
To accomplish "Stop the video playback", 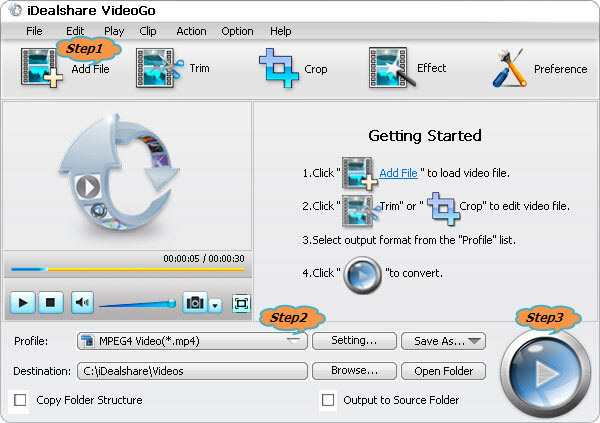I will (50, 303).
